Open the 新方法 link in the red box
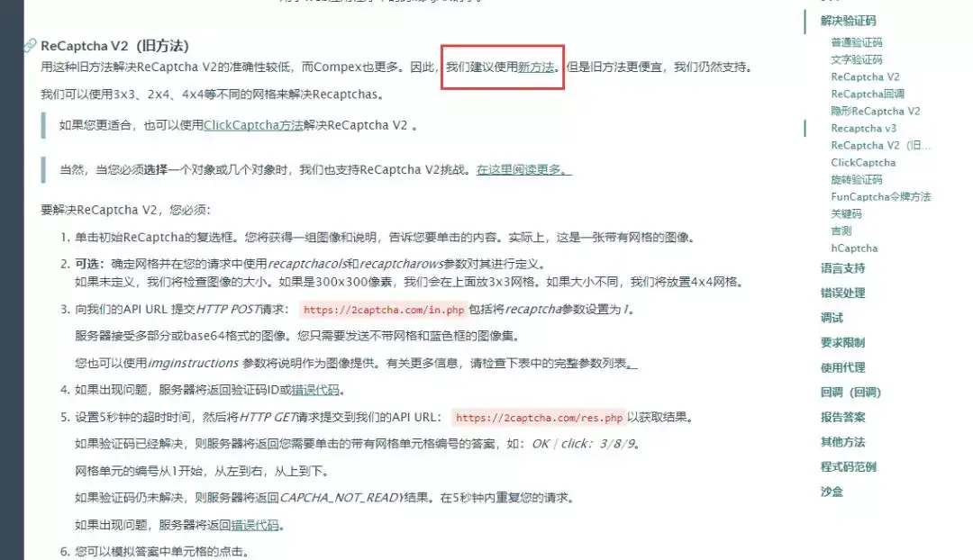The height and width of the screenshot is (560, 973). click(x=535, y=67)
